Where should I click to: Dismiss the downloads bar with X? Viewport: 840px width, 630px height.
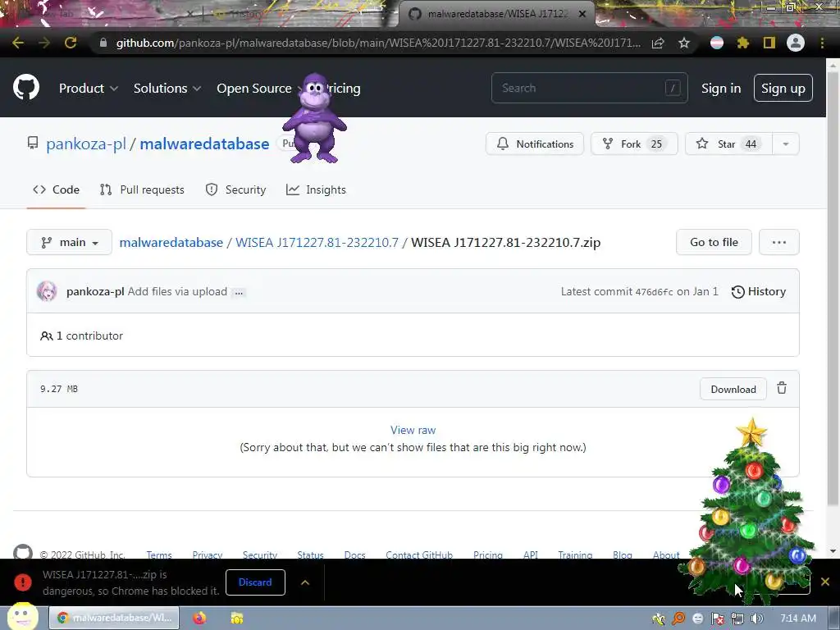825,582
